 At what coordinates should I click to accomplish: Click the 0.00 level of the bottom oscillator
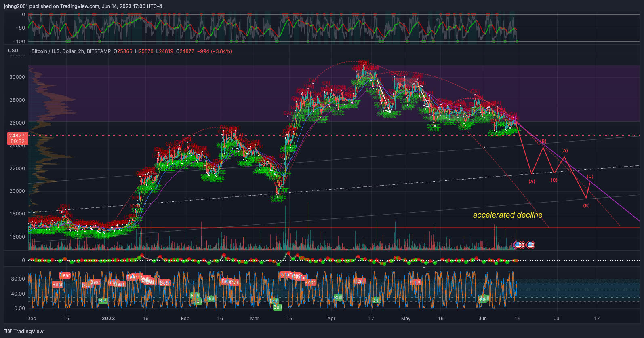click(19, 308)
